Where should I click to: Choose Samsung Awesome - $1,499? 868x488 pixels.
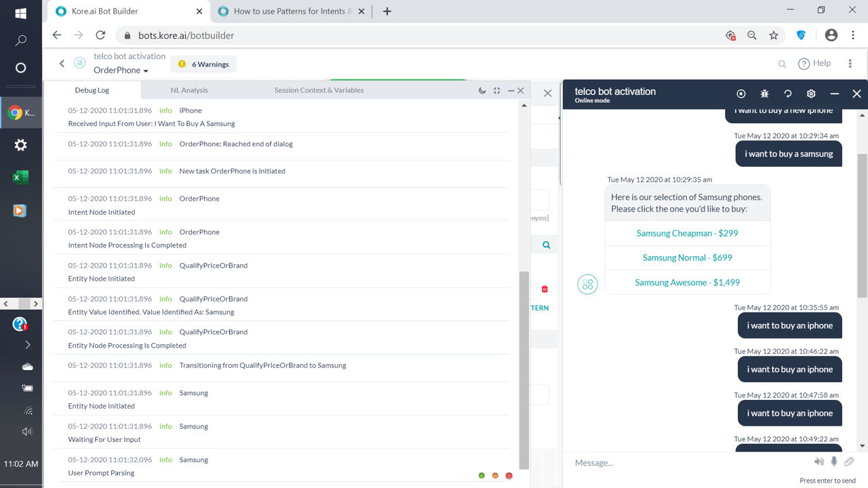(687, 283)
